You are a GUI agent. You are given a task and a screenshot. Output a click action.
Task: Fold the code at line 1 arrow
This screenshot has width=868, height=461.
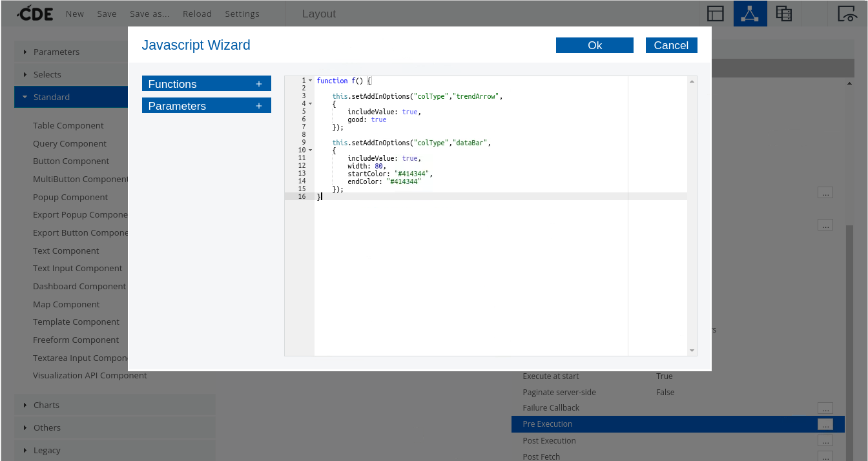[x=310, y=81]
